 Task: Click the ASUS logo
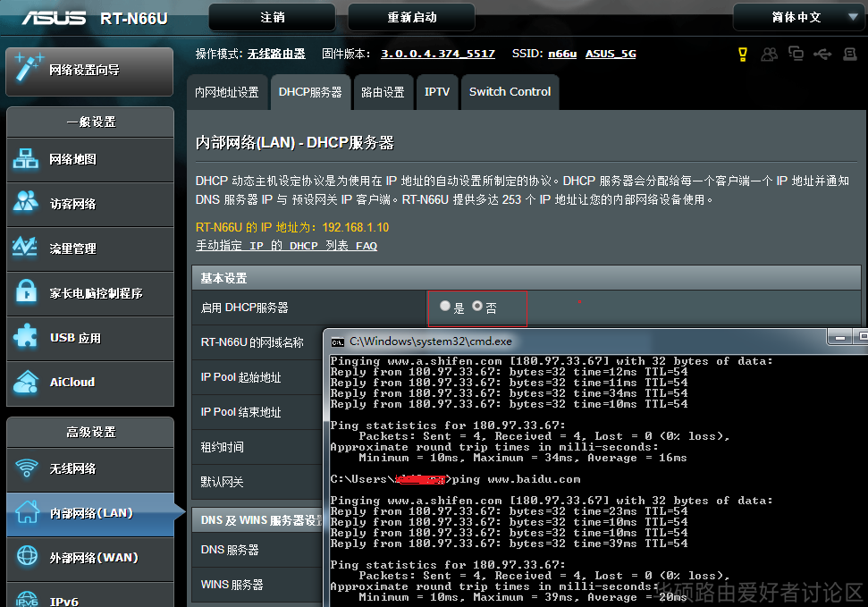pos(54,18)
